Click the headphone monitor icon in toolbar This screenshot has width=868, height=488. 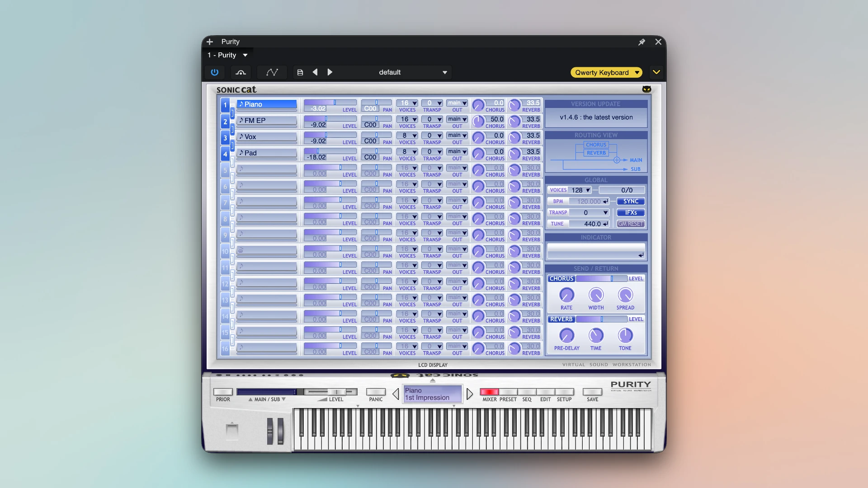(241, 72)
